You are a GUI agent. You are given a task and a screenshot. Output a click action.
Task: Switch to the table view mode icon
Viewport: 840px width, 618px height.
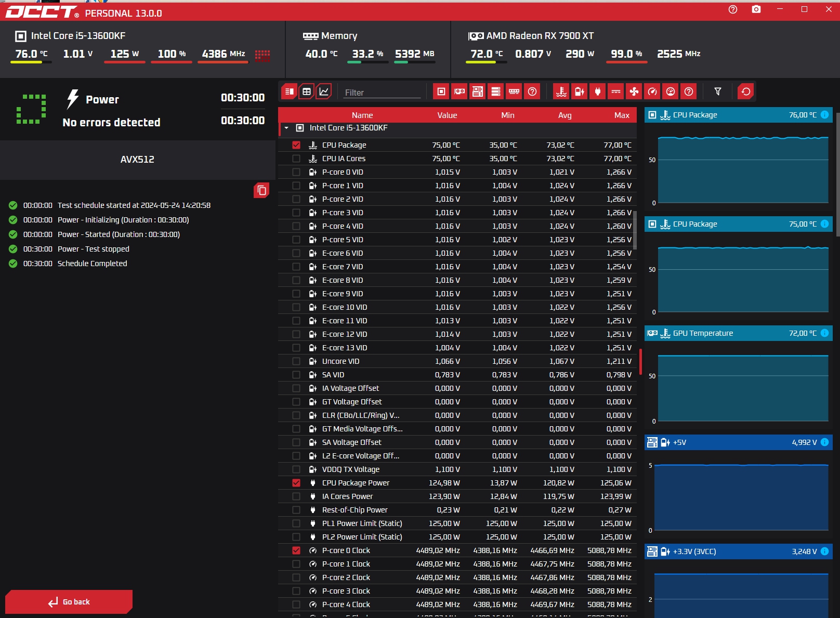[x=307, y=91]
